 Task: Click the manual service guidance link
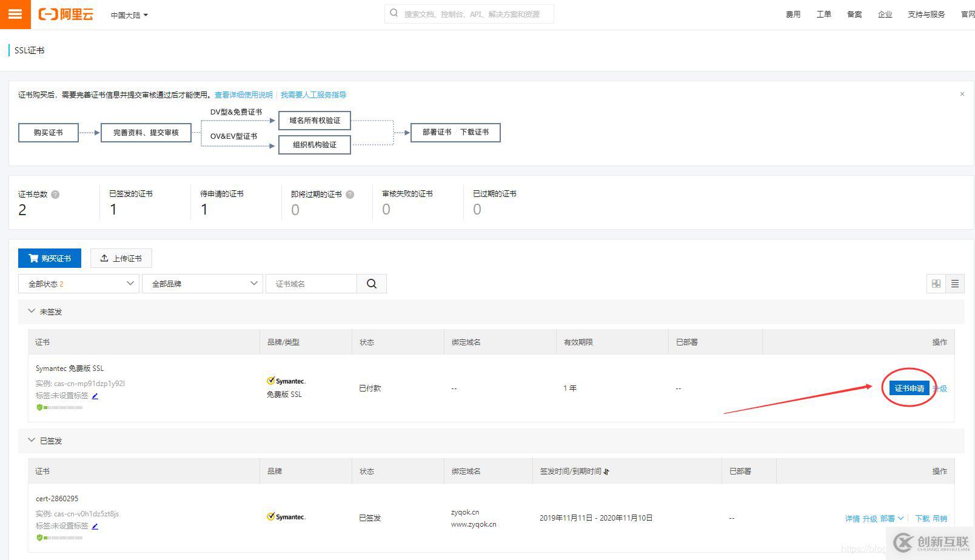click(313, 95)
